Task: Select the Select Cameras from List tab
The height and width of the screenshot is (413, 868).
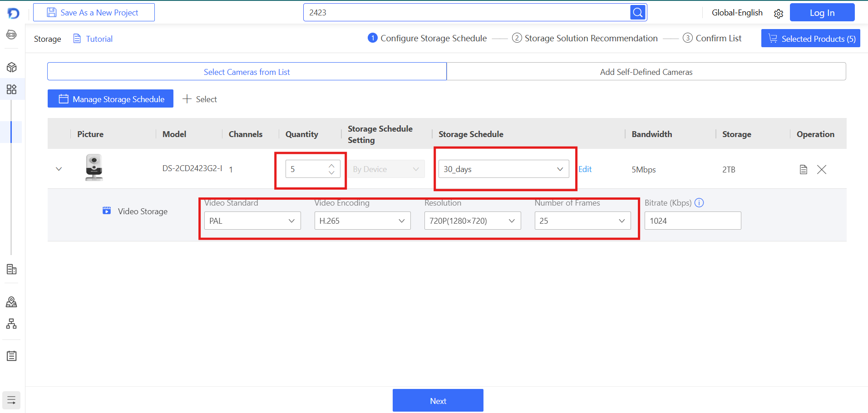Action: pos(247,72)
